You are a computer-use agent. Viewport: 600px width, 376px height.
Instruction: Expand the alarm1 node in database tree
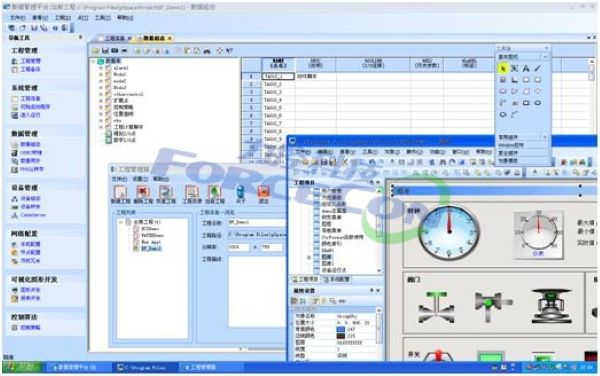click(x=101, y=68)
